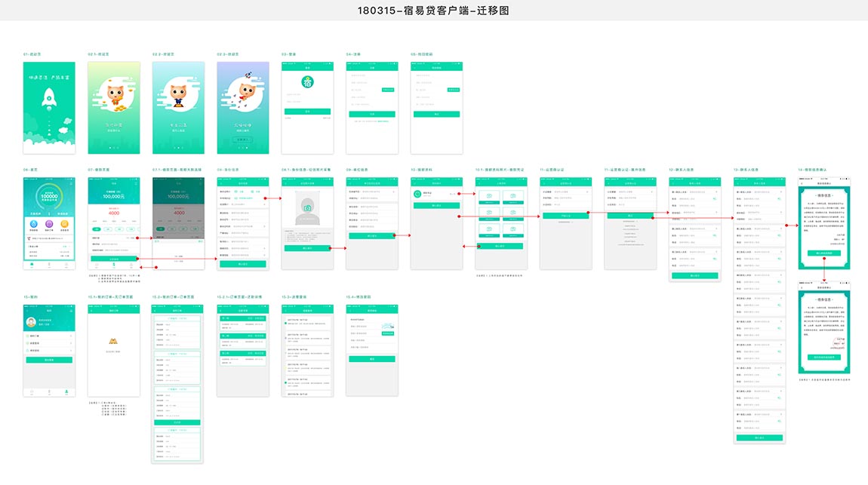The width and height of the screenshot is (868, 485).
Task: Click the orange circular feature icon on 06-首页
Action: 64,225
